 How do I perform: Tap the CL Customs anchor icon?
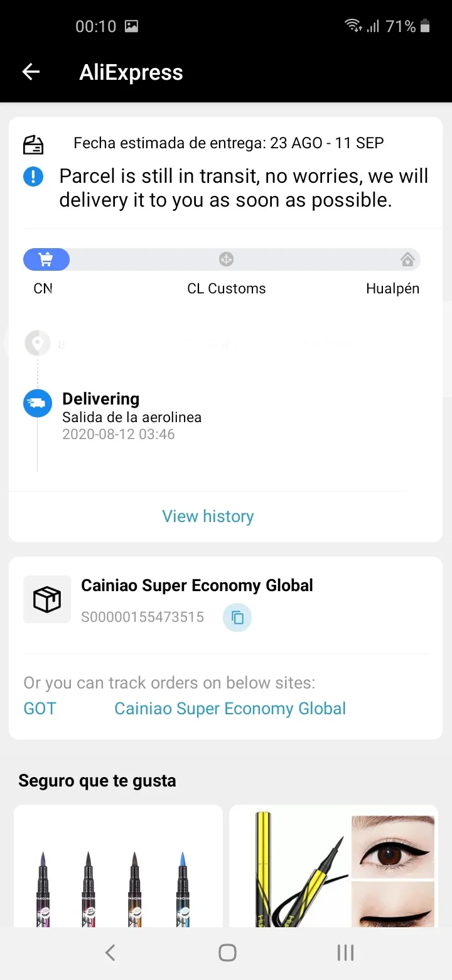[x=226, y=259]
